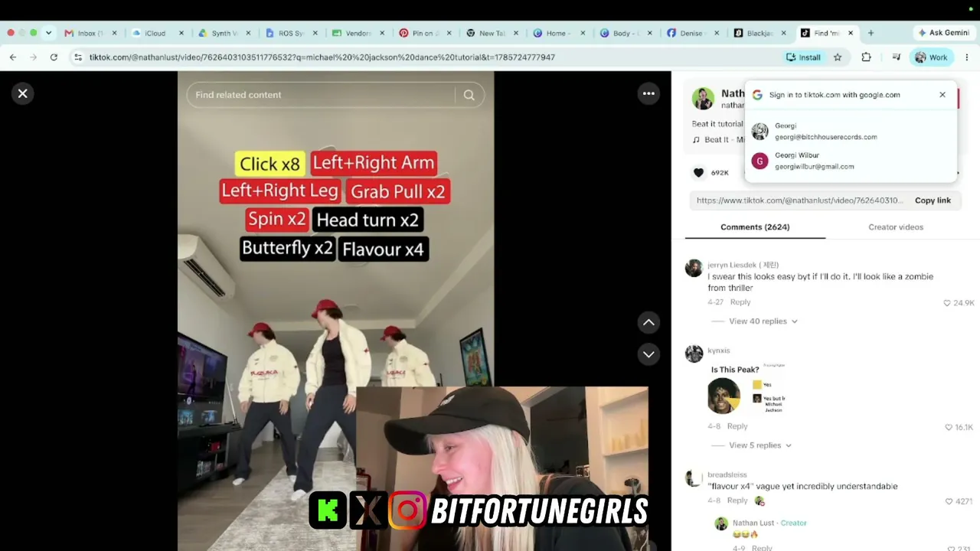Open the Extensions puzzle icon
The width and height of the screenshot is (980, 551).
click(866, 57)
